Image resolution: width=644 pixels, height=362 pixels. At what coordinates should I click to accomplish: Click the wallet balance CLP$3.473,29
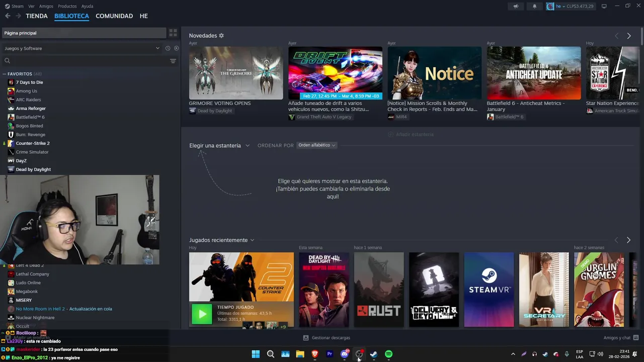(x=580, y=6)
